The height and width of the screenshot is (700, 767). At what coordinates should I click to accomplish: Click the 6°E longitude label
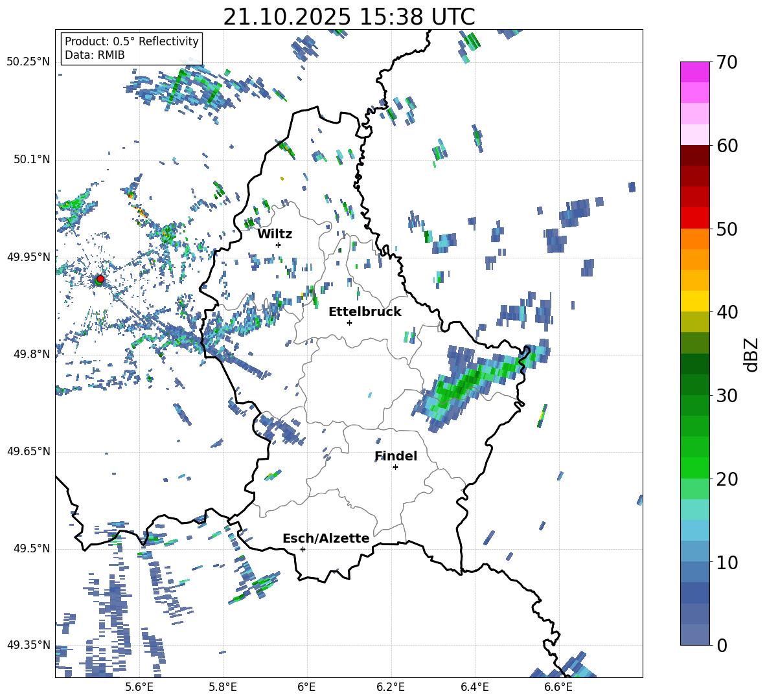(306, 687)
